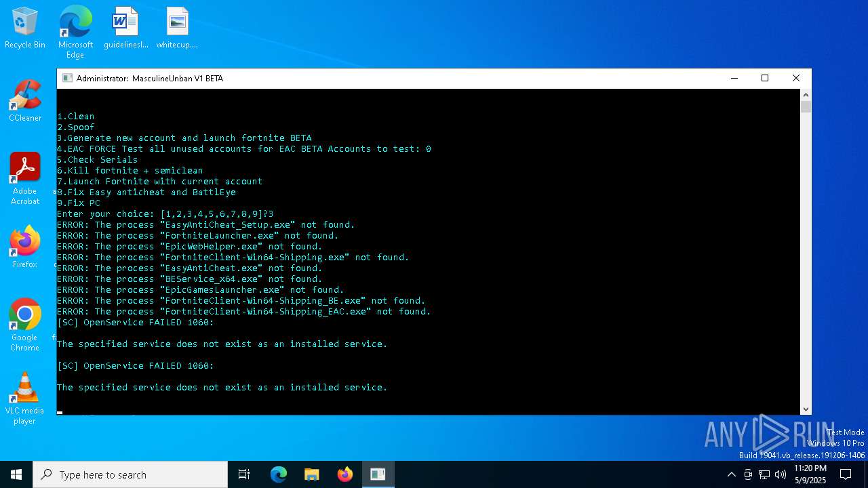Select the whitecup image file icon
This screenshot has width=868, height=488.
(177, 28)
